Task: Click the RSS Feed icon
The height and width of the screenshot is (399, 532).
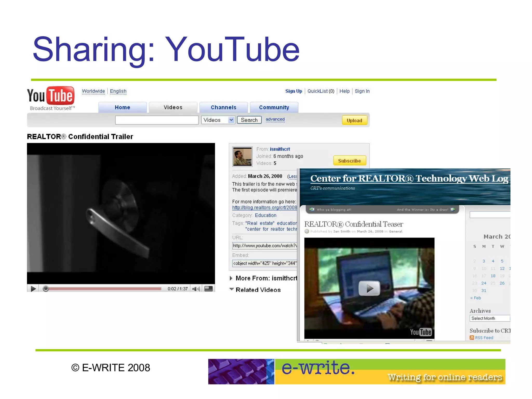Action: [472, 338]
